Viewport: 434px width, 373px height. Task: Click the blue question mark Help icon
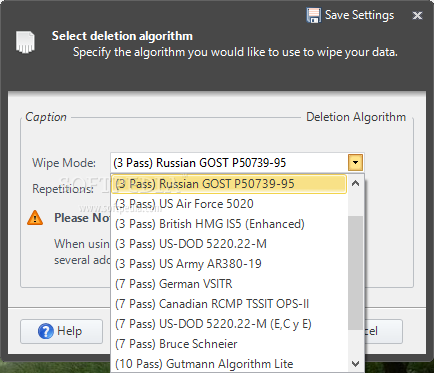pyautogui.click(x=46, y=331)
